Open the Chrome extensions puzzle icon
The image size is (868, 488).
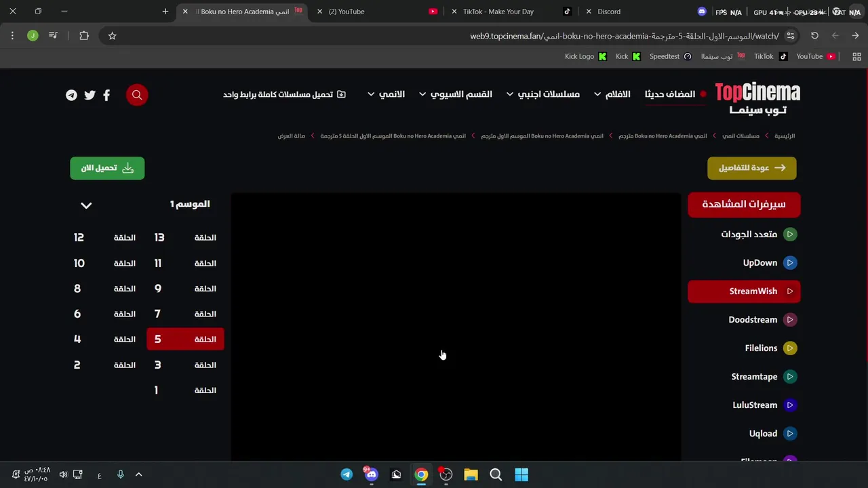click(84, 36)
